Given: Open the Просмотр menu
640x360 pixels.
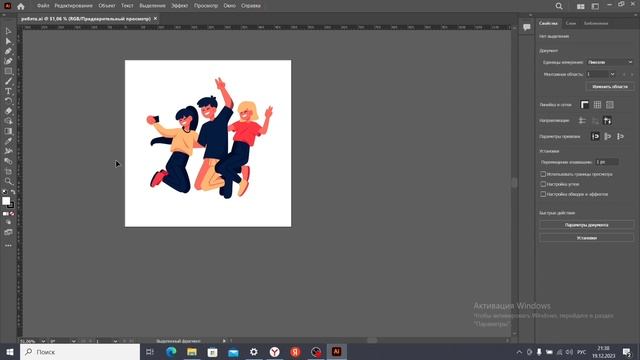Looking at the screenshot, I should (x=206, y=6).
